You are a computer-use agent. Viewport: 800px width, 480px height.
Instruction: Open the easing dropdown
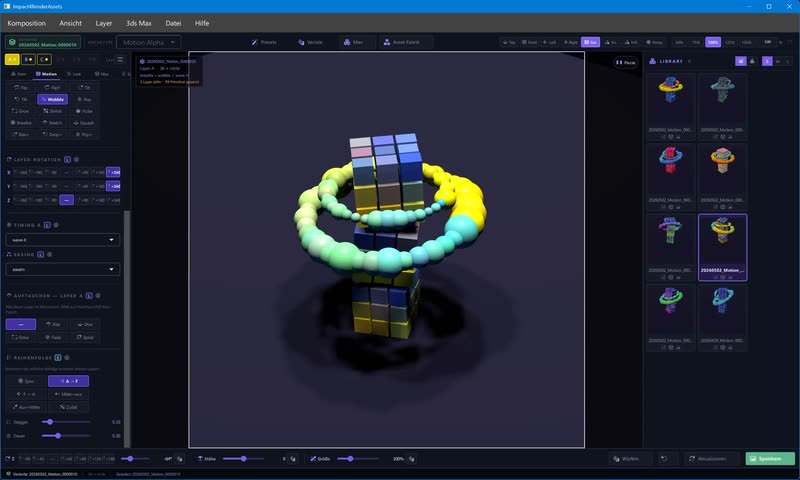(x=63, y=269)
